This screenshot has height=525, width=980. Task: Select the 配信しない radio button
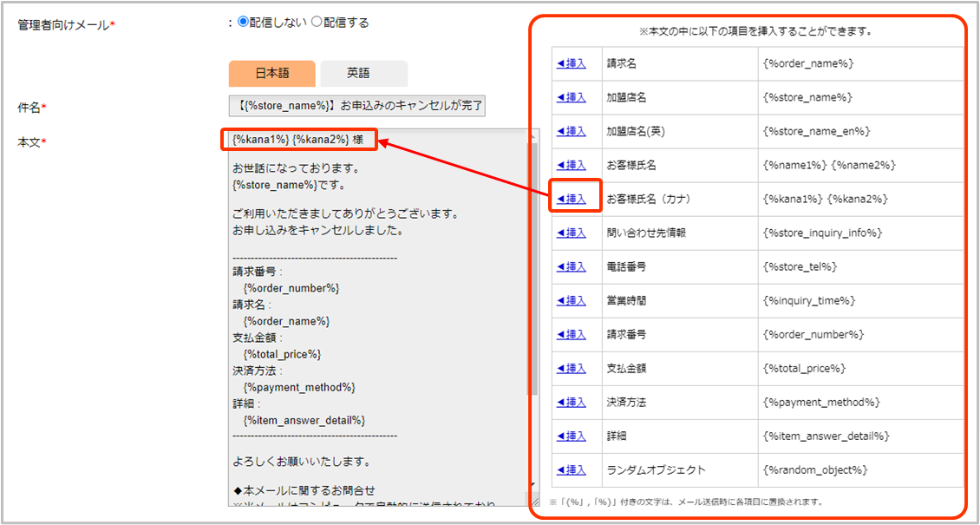(x=243, y=23)
